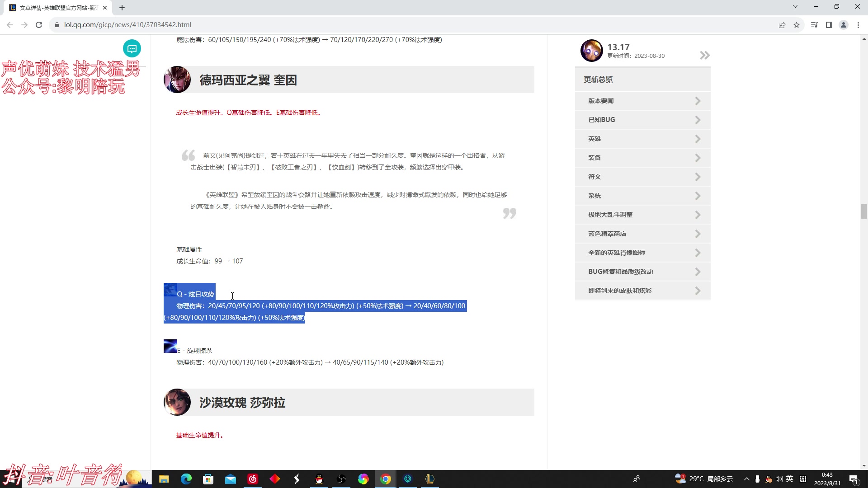Screen dimensions: 868x488
Task: Open Chrome three-dot menu
Action: 858,25
